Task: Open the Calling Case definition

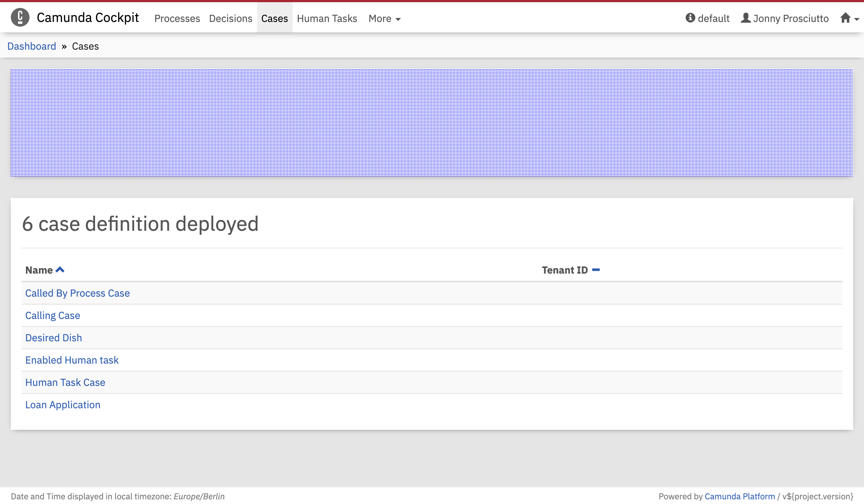Action: point(53,315)
